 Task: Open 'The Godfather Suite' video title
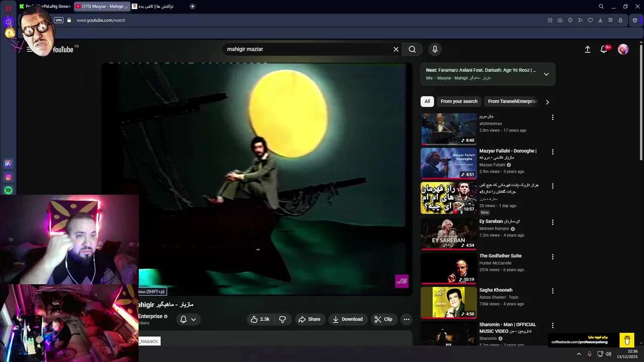500,256
